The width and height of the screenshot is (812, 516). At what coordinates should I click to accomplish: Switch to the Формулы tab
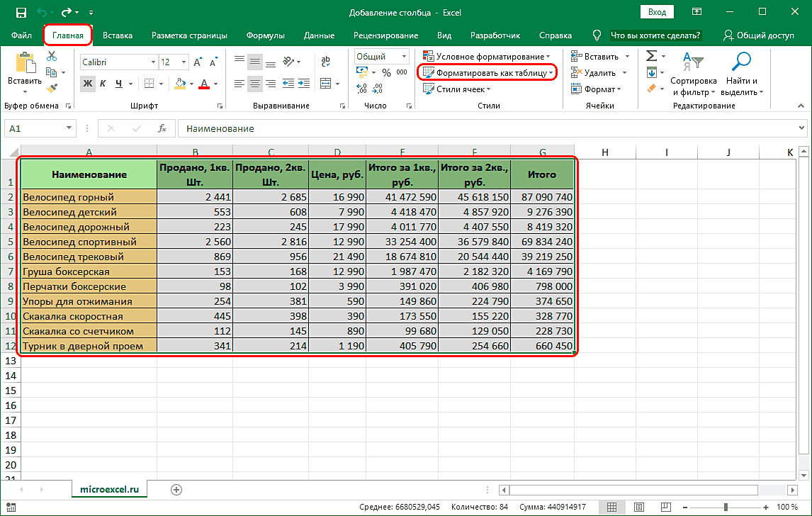tap(266, 35)
